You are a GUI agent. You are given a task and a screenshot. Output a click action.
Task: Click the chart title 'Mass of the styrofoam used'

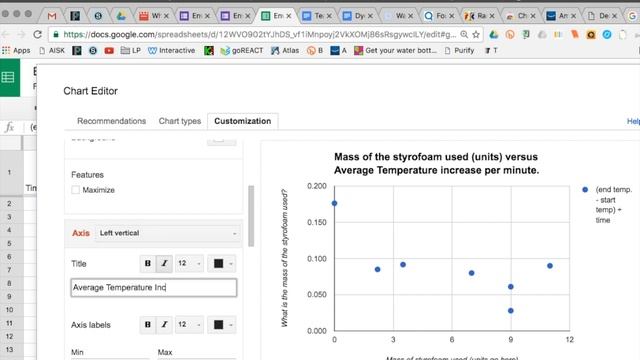[x=436, y=163]
